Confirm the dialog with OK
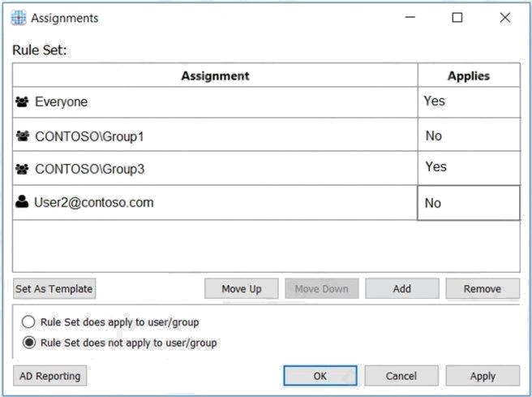 coord(320,376)
